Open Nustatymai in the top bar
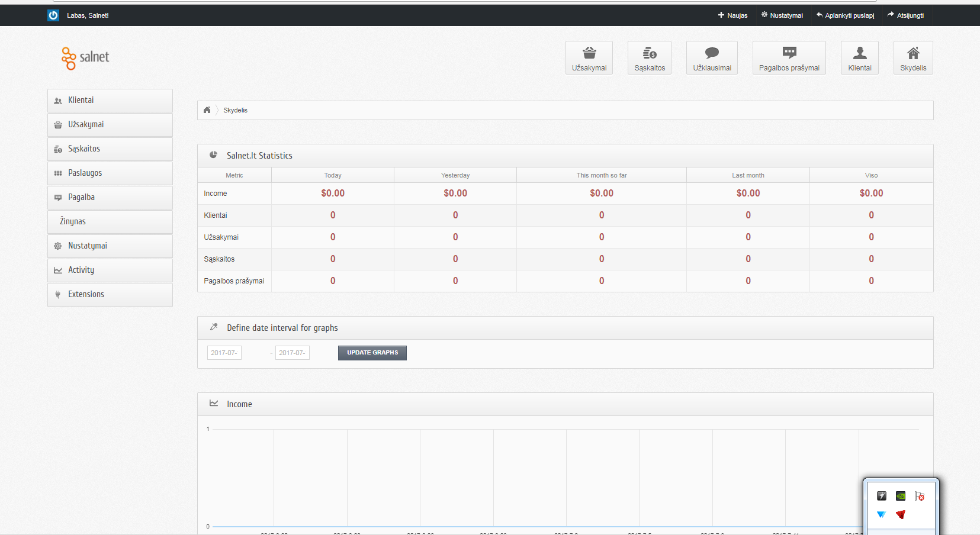The image size is (980, 535). point(782,15)
